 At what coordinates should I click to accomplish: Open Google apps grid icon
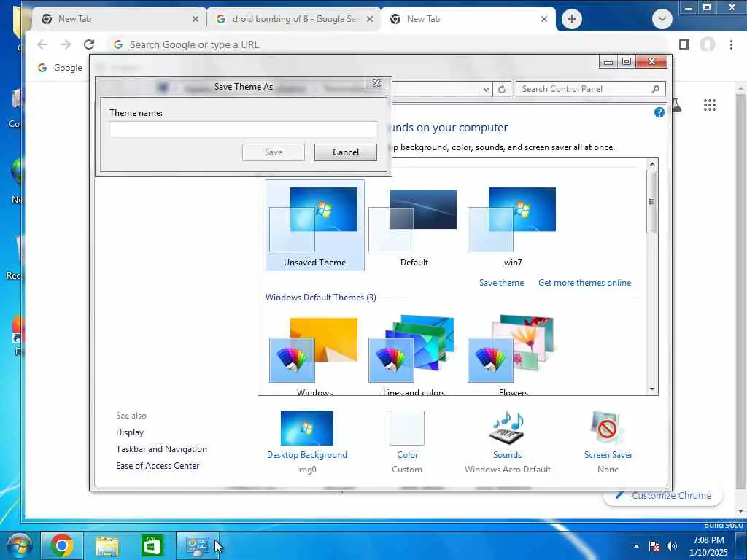[710, 105]
